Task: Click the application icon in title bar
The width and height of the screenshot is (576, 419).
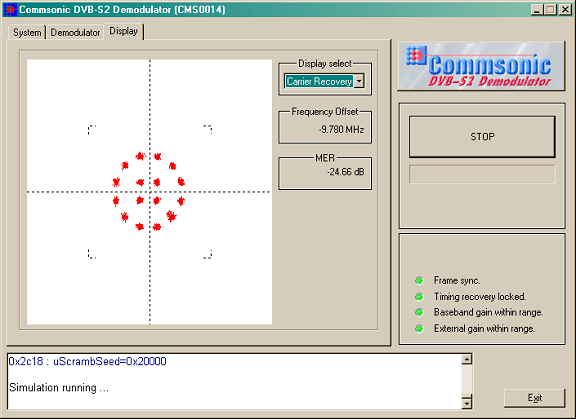Action: 10,9
